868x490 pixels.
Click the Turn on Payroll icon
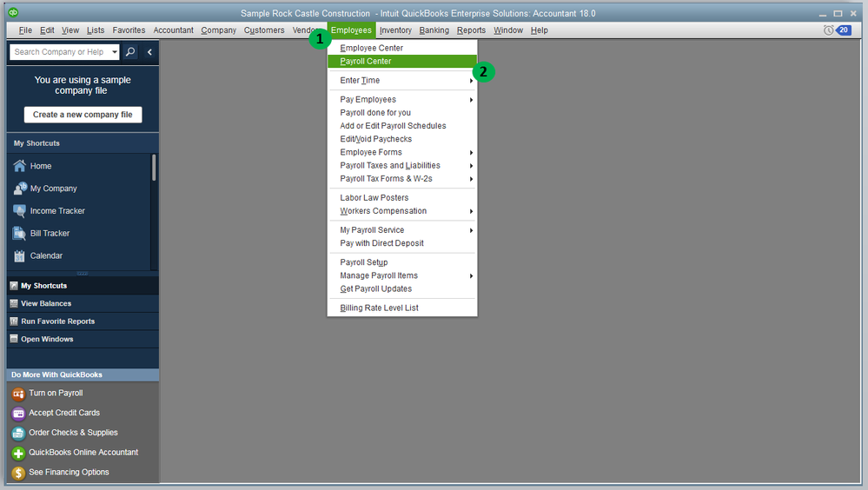pos(18,394)
